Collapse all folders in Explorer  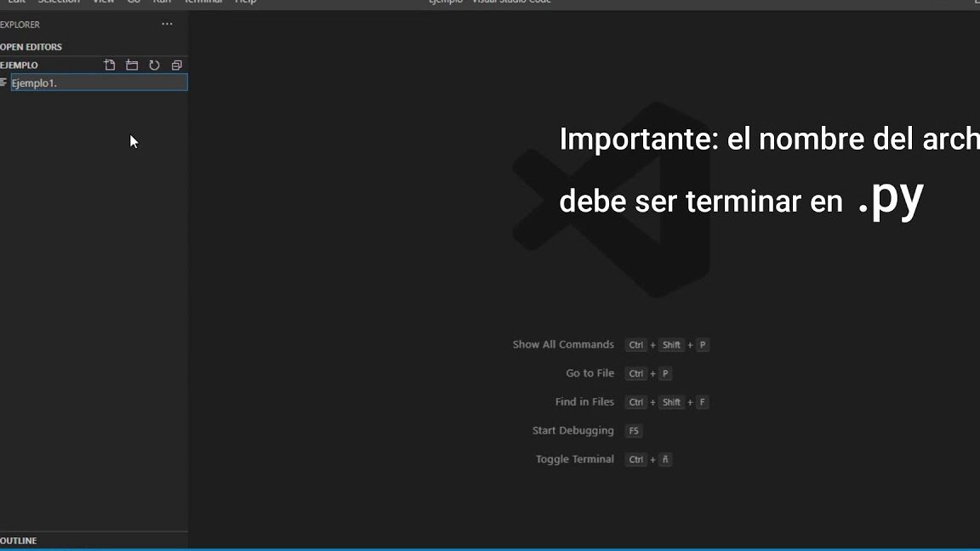pyautogui.click(x=176, y=65)
